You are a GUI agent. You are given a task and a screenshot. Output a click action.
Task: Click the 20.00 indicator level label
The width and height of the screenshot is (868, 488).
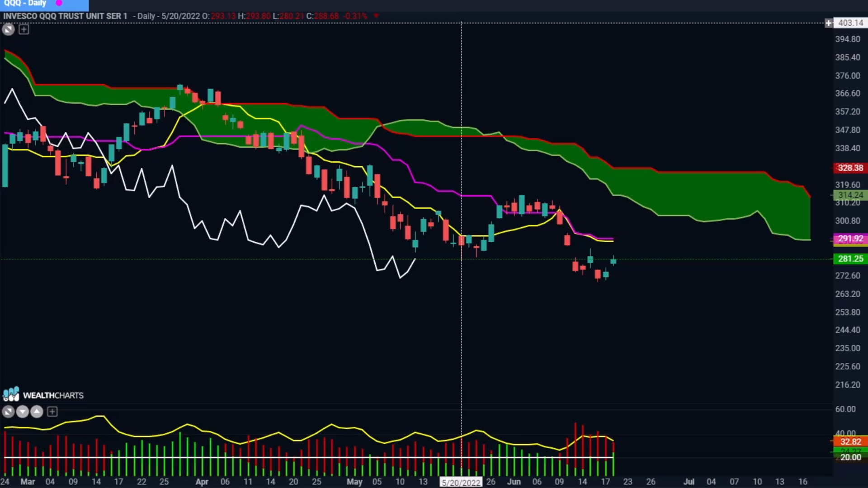(850, 458)
